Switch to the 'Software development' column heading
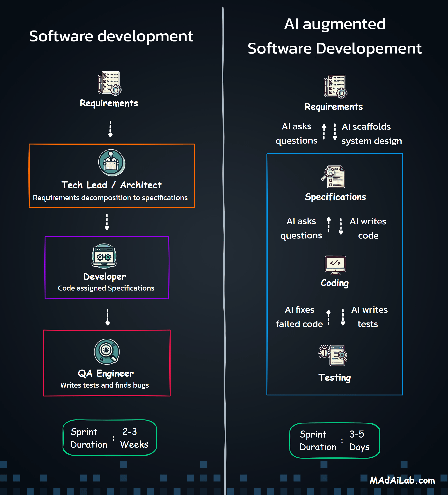Viewport: 448px width, 495px height. point(111,36)
